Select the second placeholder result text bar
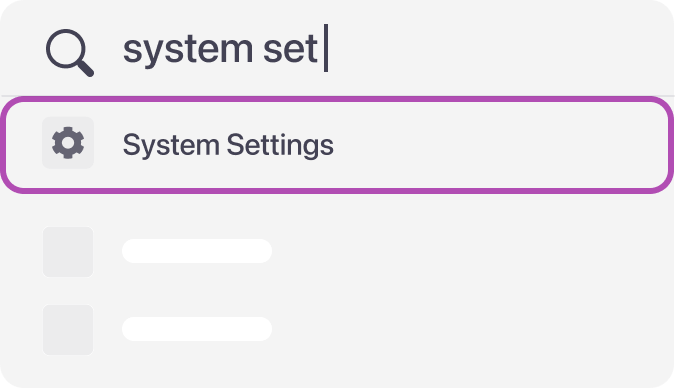Image resolution: width=675 pixels, height=388 pixels. pos(197,329)
